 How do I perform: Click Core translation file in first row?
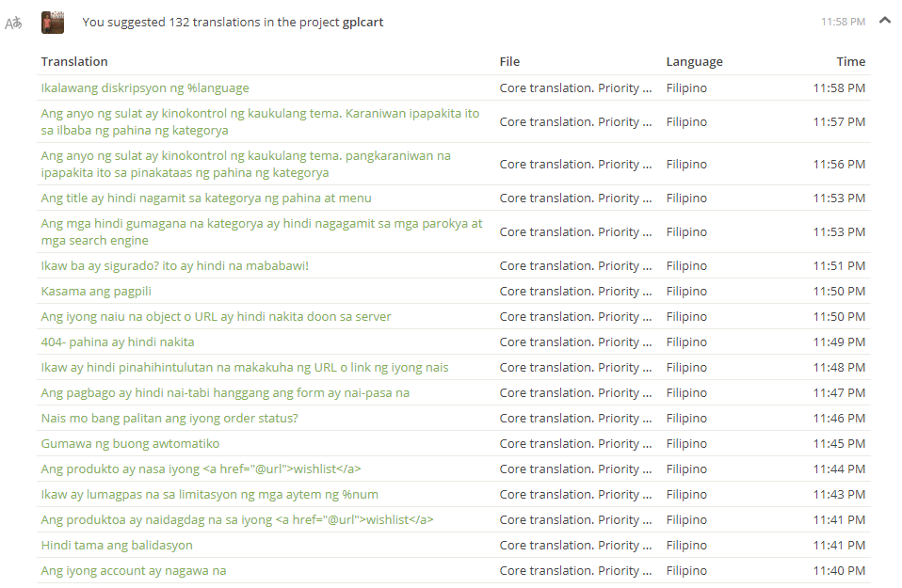click(x=575, y=87)
